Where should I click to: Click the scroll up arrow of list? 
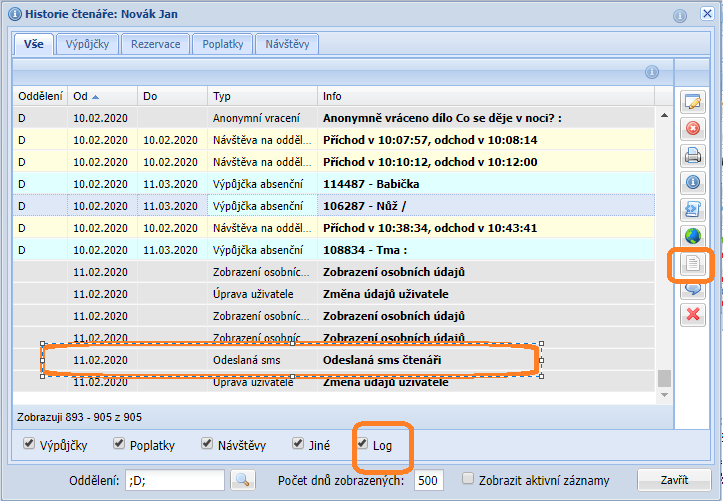664,114
